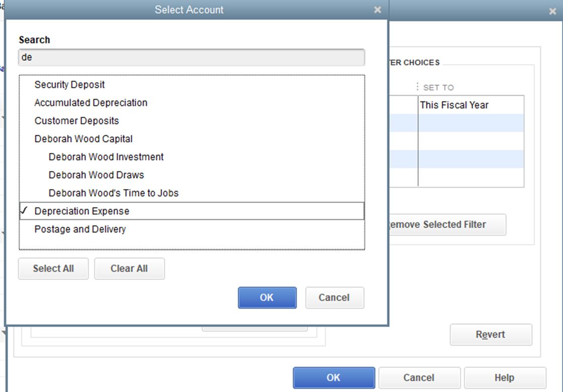Click the Search account input field
The height and width of the screenshot is (392, 563).
(x=191, y=57)
